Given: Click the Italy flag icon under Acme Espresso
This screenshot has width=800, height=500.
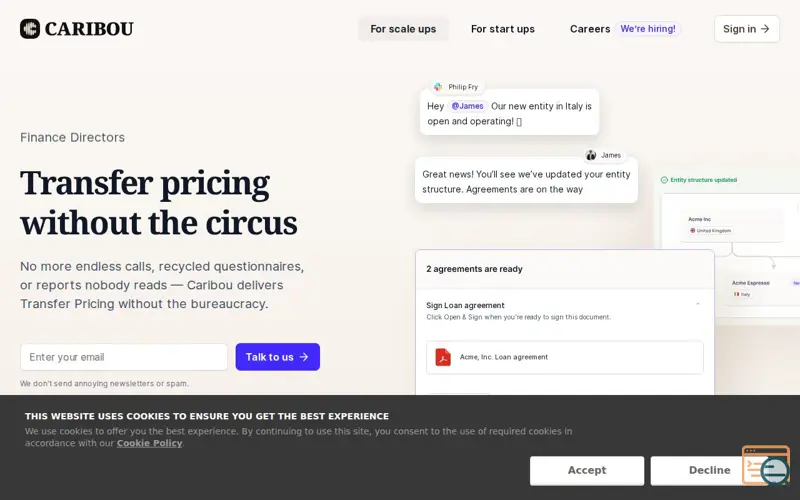Looking at the screenshot, I should [736, 294].
